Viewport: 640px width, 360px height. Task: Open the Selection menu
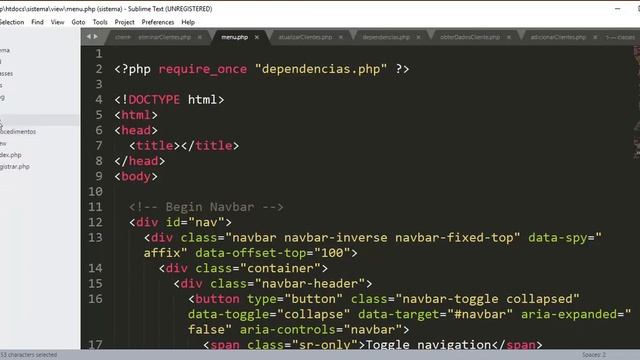coord(12,22)
